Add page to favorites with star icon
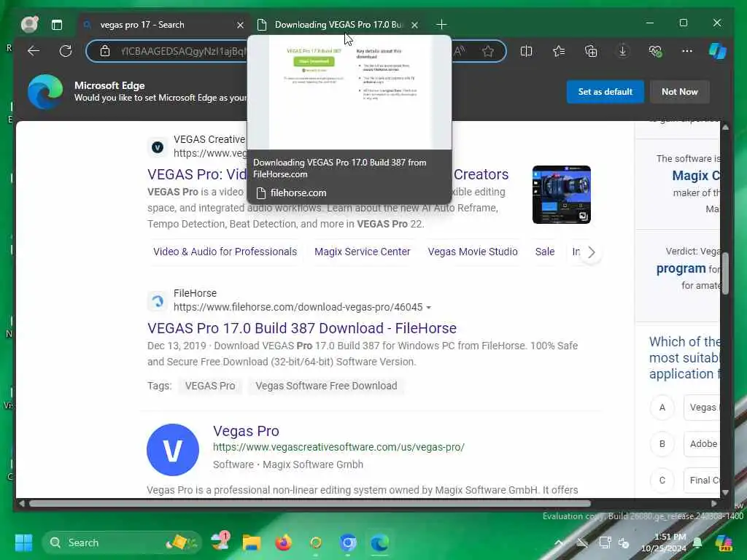747x560 pixels. click(x=488, y=51)
